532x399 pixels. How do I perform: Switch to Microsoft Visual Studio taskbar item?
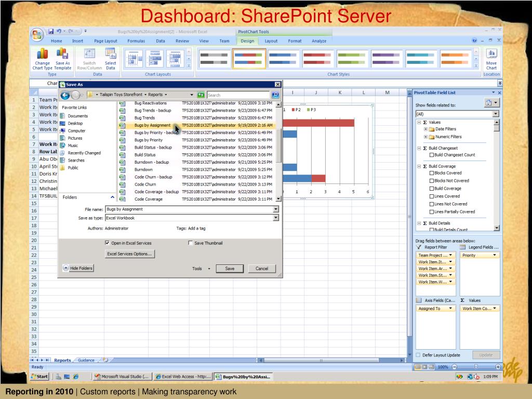(x=122, y=377)
